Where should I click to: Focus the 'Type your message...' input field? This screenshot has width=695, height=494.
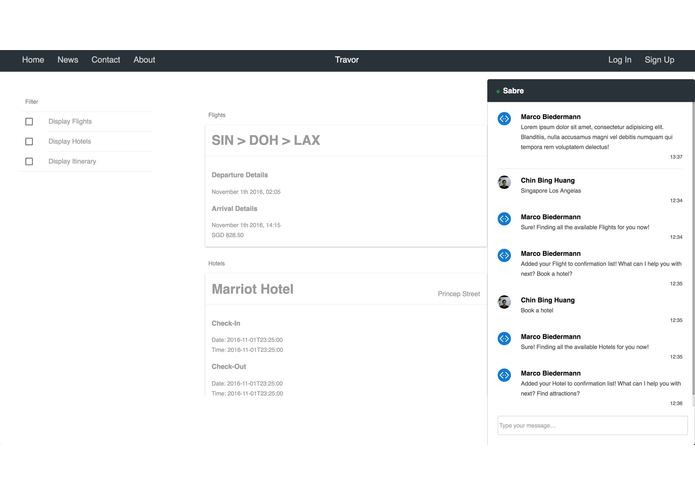pyautogui.click(x=593, y=425)
